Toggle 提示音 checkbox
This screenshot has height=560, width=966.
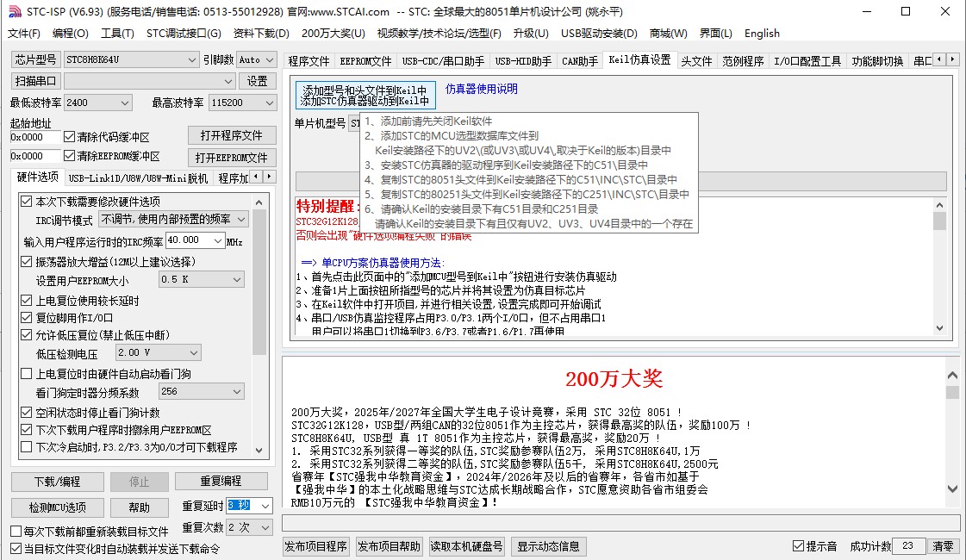pyautogui.click(x=799, y=546)
